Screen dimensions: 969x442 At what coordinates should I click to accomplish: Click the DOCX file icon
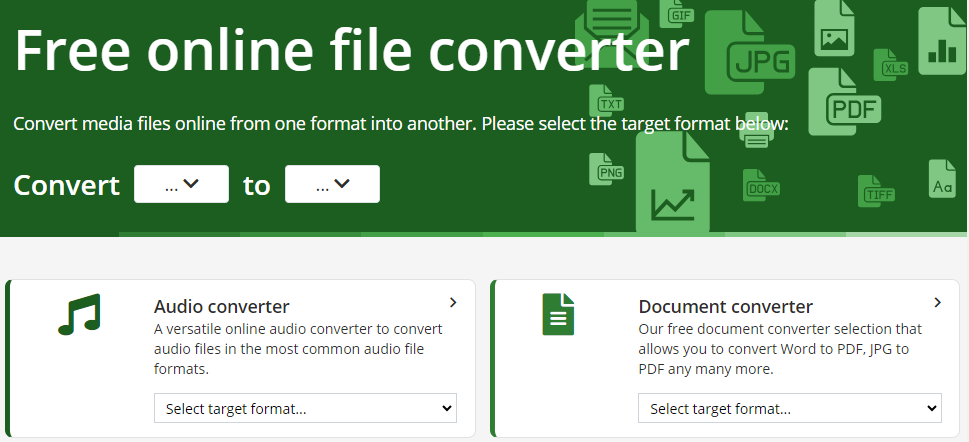click(762, 186)
